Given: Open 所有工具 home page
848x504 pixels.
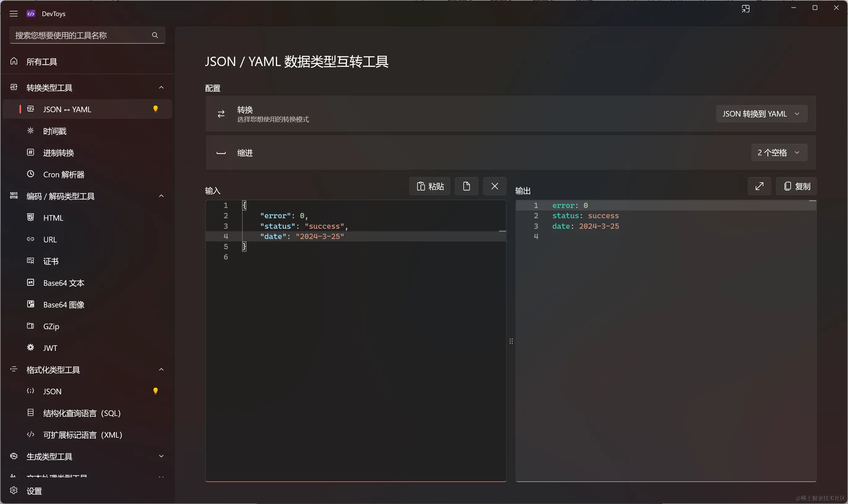Looking at the screenshot, I should click(x=87, y=61).
